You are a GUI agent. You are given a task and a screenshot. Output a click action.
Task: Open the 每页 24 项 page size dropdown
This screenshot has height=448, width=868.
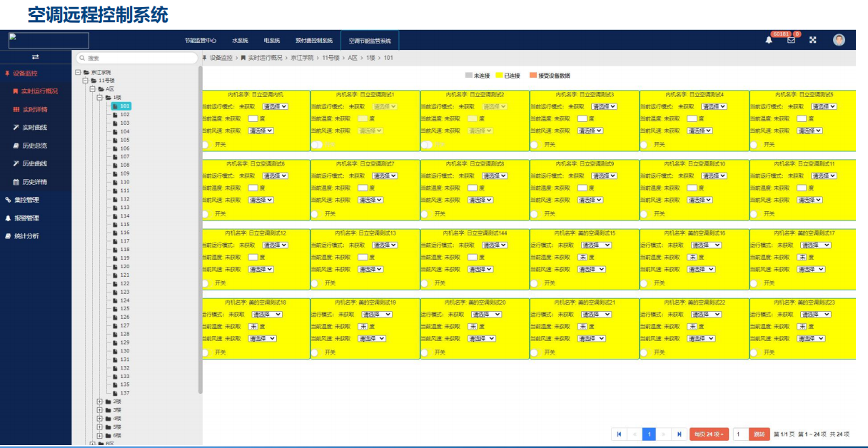(x=709, y=434)
